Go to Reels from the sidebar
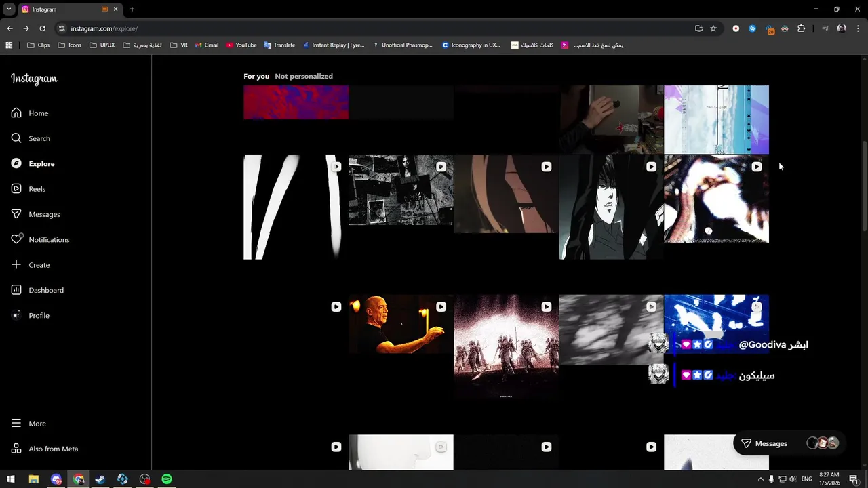 pos(28,189)
